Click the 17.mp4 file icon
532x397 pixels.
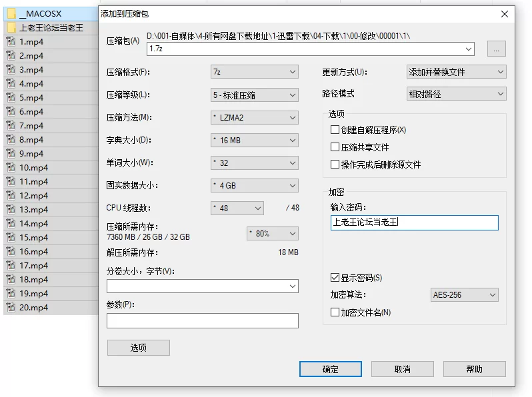(x=11, y=266)
